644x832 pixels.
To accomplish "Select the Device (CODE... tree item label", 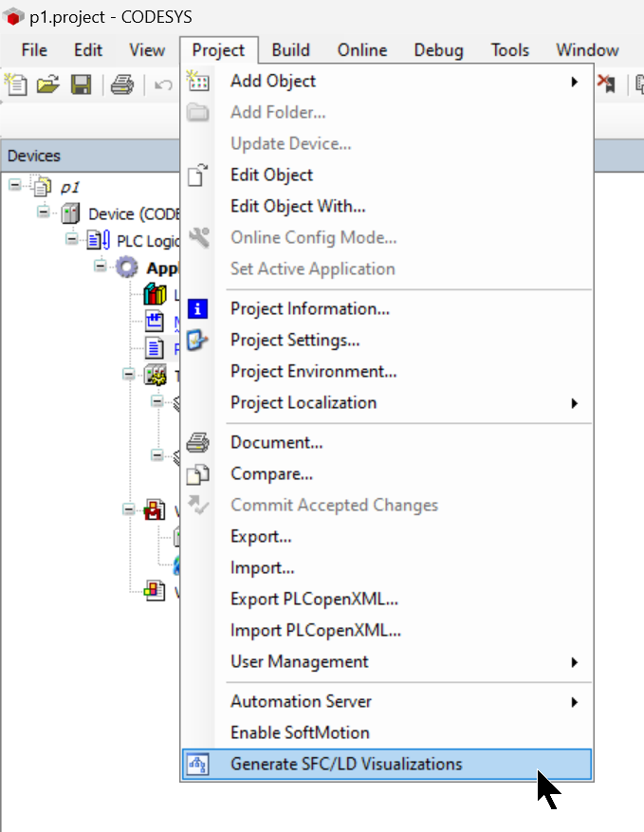I will tap(134, 213).
